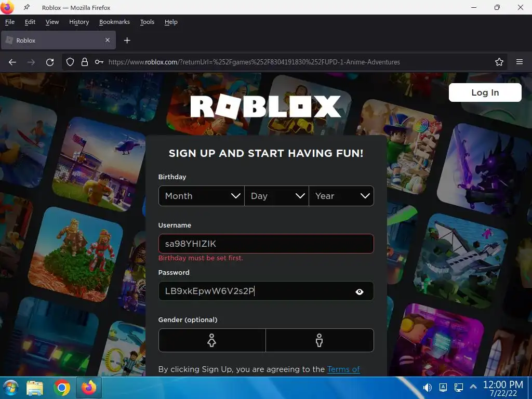Click 'Birthday must be set first.' message
Screen dimensions: 532x399
click(x=201, y=258)
